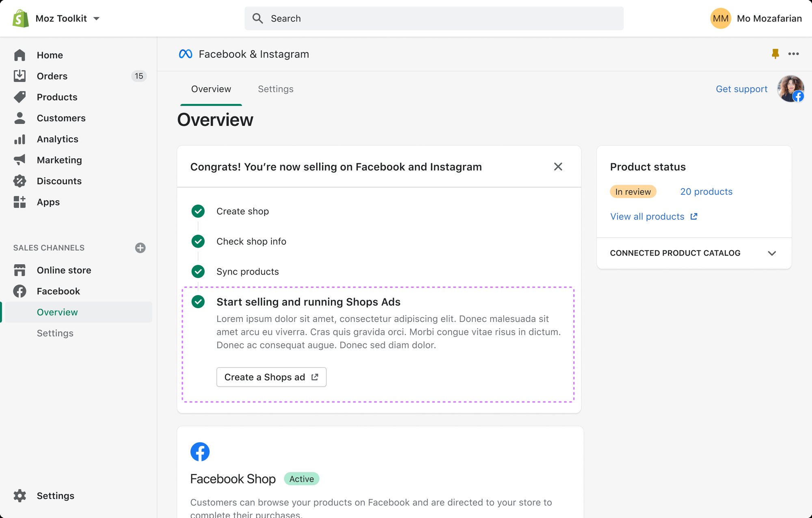Screen dimensions: 812x518
Task: Click the Facebook logo in Facebook Shop card
Action: [x=200, y=452]
